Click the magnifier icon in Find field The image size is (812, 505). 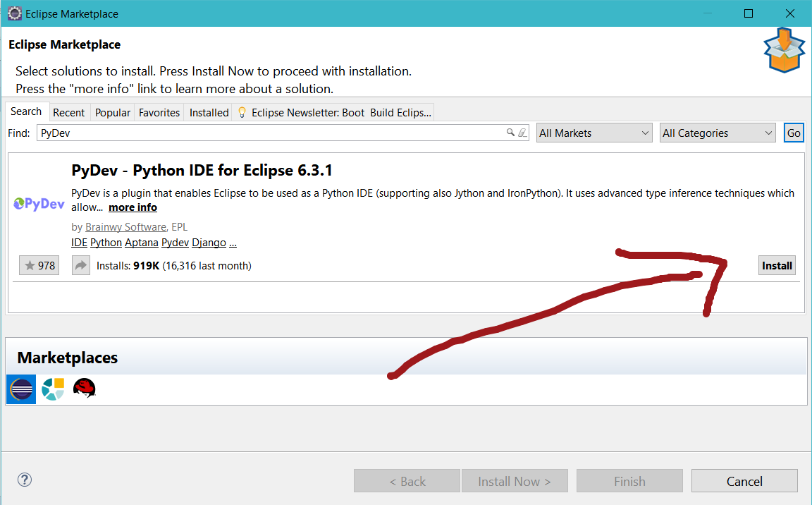click(510, 133)
